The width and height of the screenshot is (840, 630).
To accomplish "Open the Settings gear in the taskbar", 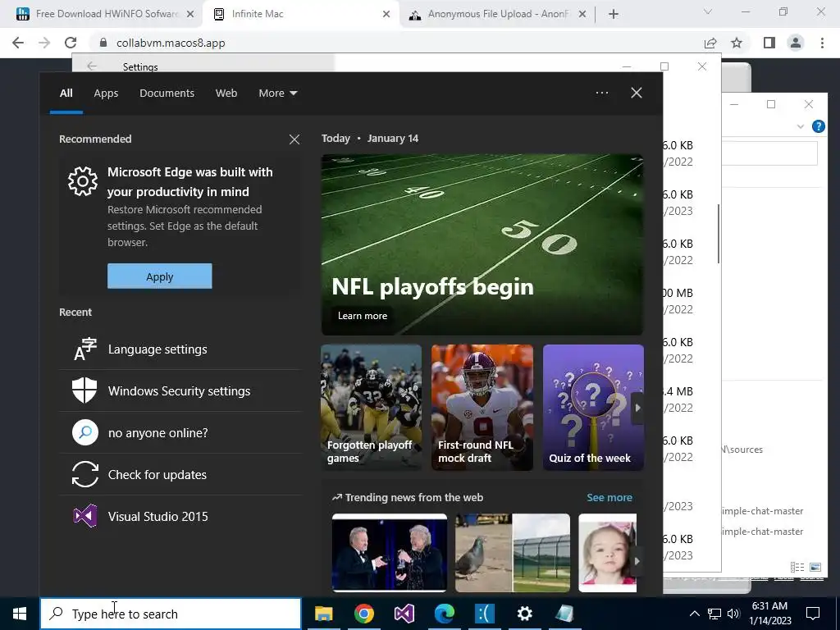I will tap(524, 614).
